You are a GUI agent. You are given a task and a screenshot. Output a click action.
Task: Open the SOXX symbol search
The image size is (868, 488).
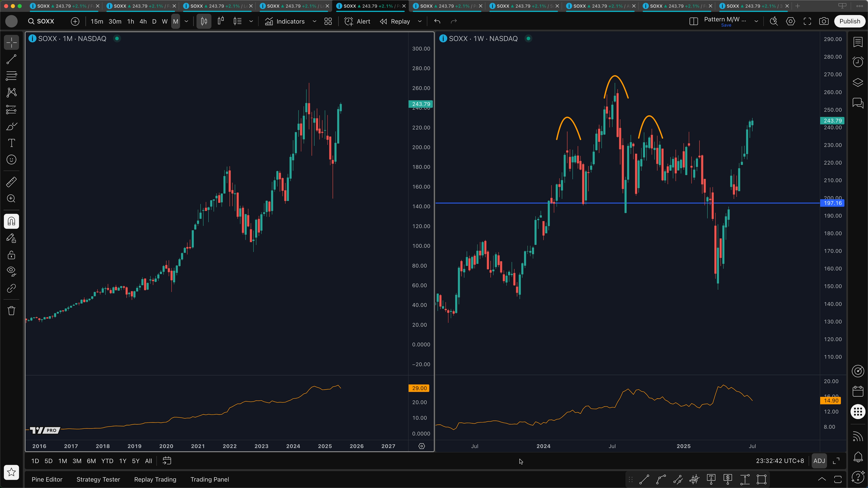point(41,21)
